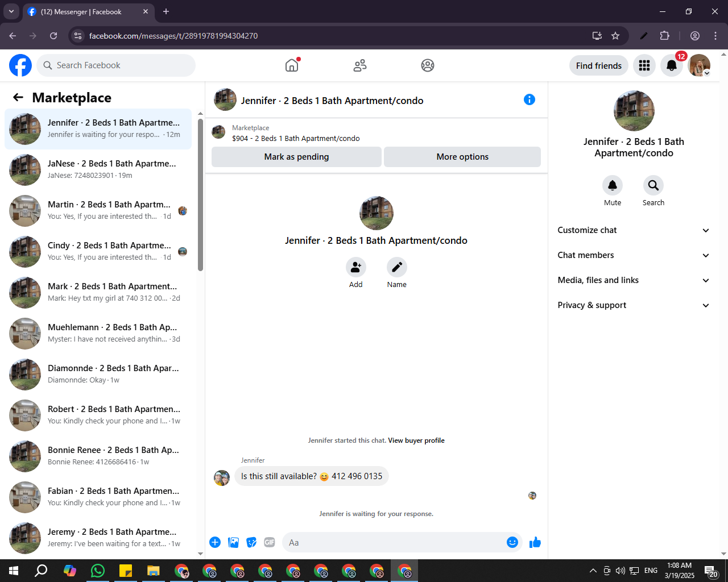Image resolution: width=728 pixels, height=582 pixels.
Task: Open the Robert conversation
Action: pos(98,415)
